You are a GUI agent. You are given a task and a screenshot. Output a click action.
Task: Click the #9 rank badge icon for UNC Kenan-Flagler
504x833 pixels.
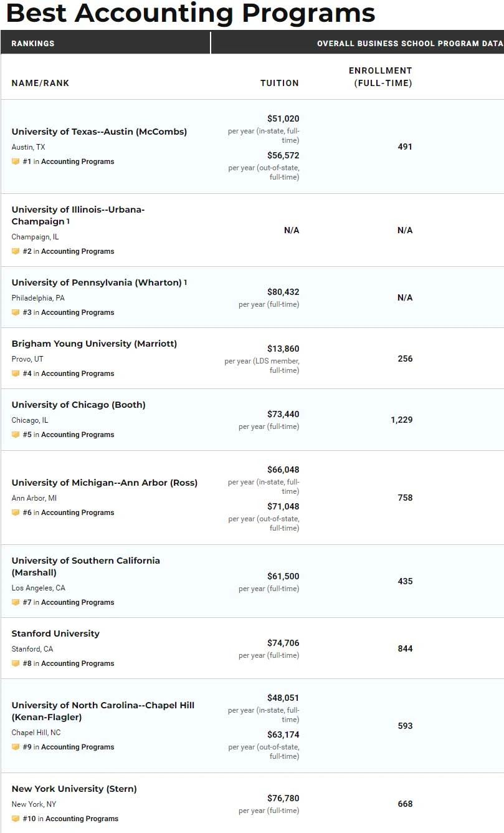(16, 747)
